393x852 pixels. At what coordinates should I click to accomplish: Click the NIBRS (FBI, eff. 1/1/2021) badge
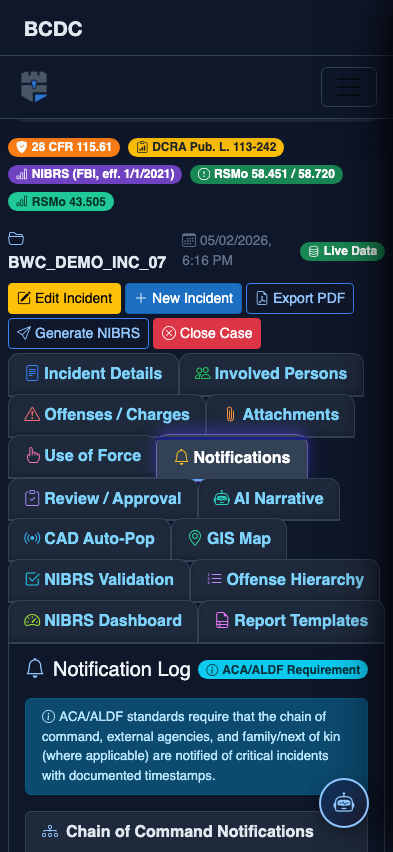[x=95, y=174]
